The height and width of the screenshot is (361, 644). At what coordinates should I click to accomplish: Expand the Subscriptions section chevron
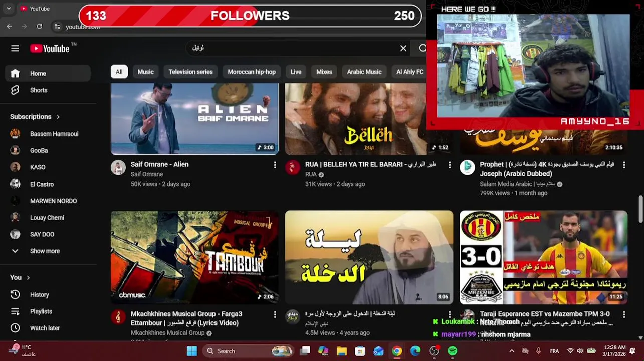pyautogui.click(x=58, y=117)
